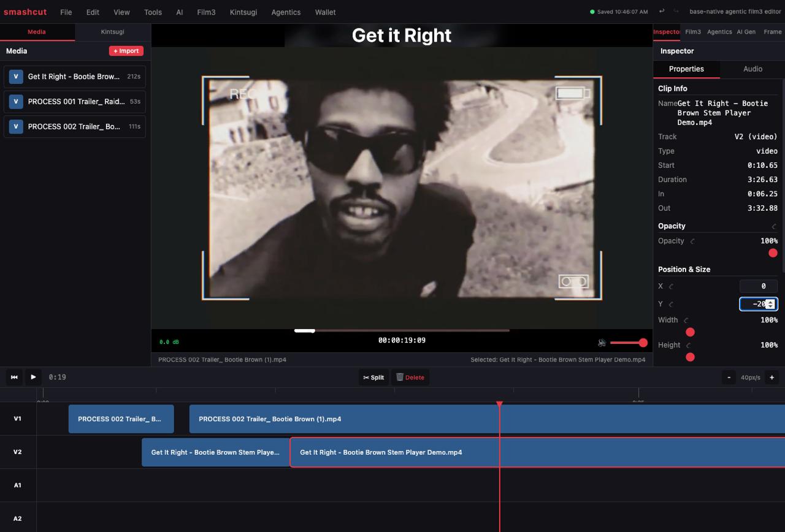Image resolution: width=785 pixels, height=532 pixels.
Task: Open the Tools menu
Action: tap(153, 12)
